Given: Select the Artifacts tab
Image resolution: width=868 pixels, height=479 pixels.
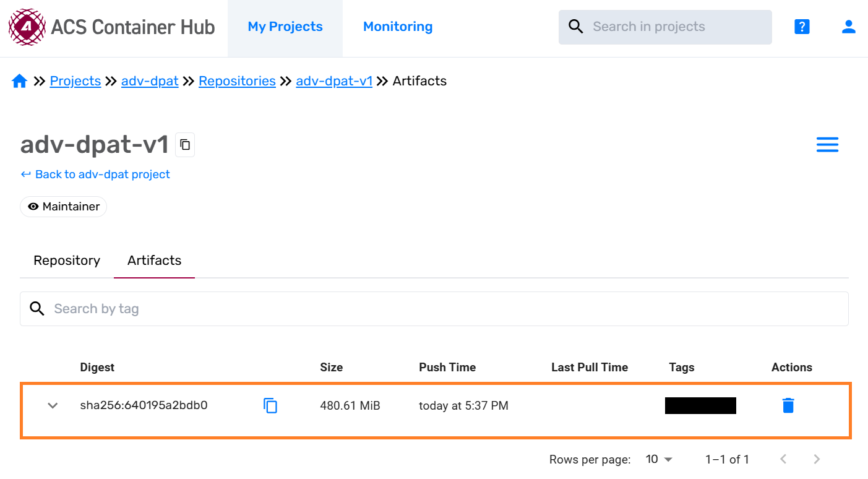Looking at the screenshot, I should 154,261.
